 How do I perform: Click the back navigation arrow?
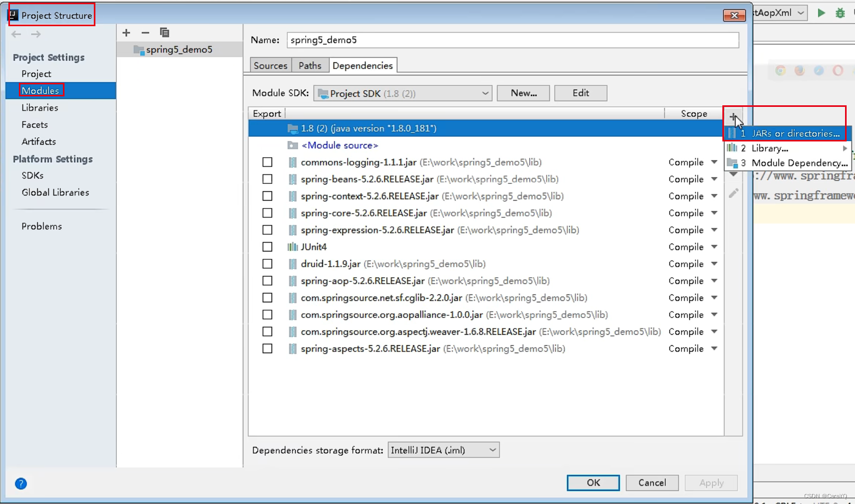coord(16,34)
